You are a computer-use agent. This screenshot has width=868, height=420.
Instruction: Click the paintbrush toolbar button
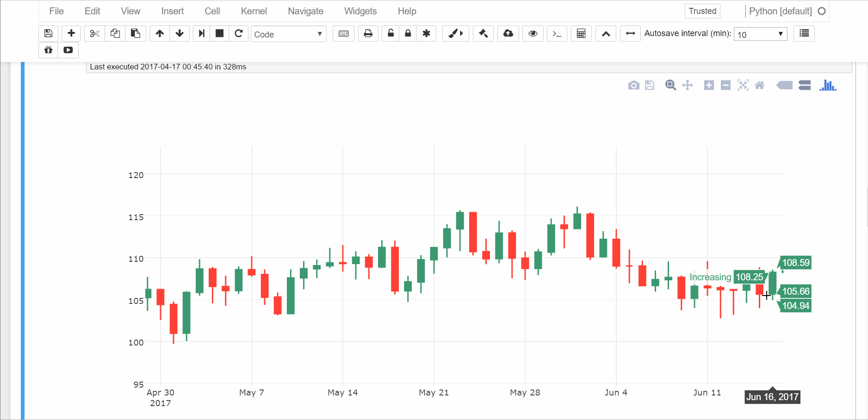tap(456, 33)
